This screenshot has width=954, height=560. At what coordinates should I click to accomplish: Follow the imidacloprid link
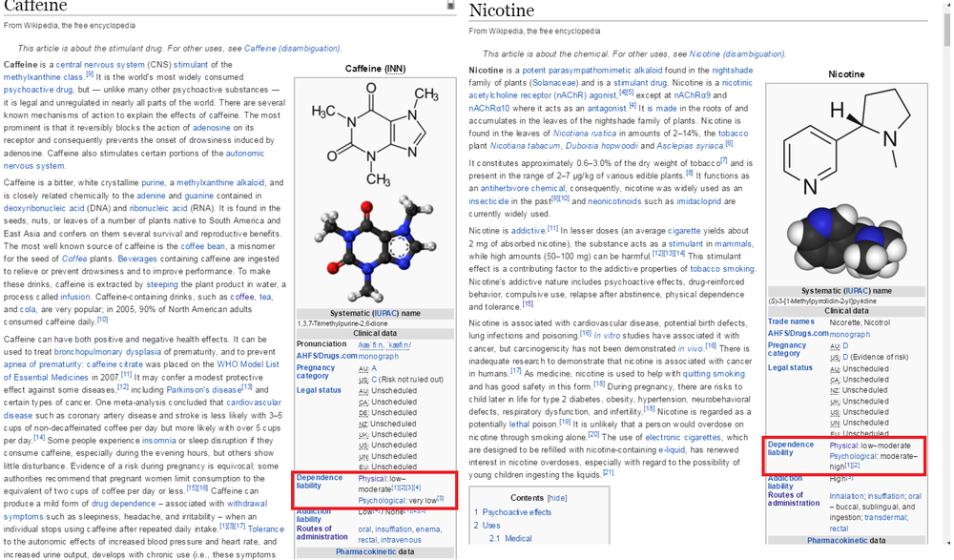[698, 201]
